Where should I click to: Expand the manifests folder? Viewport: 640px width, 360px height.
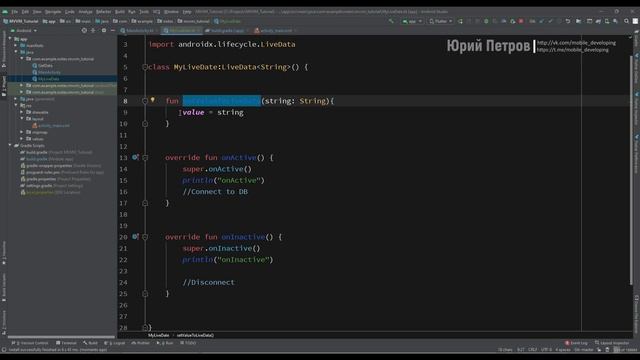click(x=16, y=46)
